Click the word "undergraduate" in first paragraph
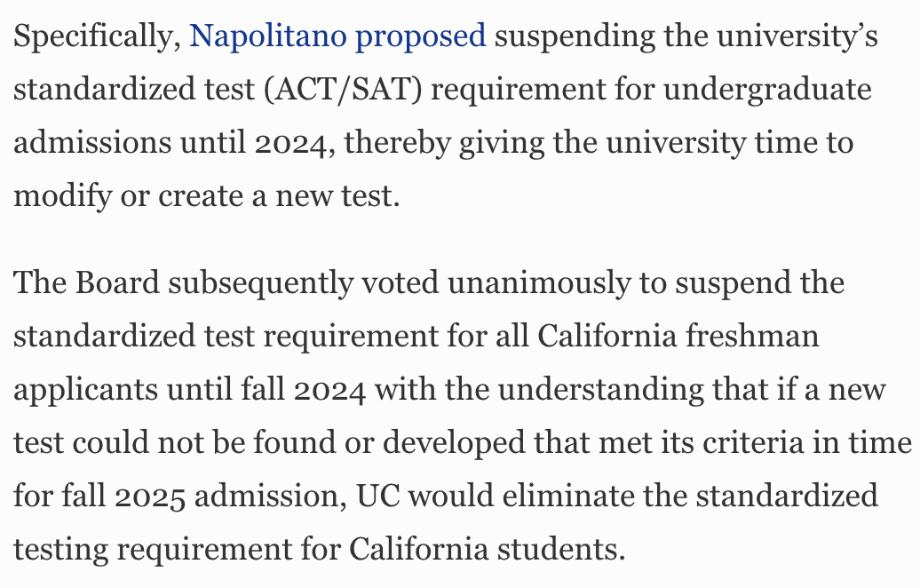The image size is (920, 588). click(767, 91)
